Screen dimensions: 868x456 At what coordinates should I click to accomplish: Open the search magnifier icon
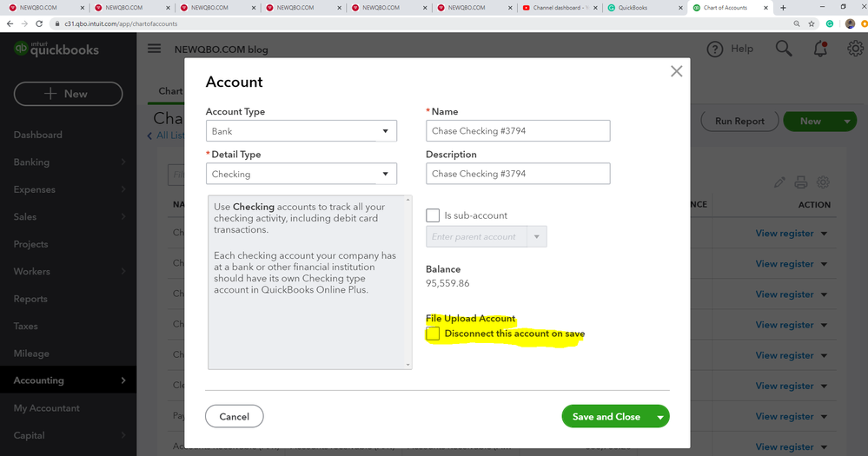point(784,50)
